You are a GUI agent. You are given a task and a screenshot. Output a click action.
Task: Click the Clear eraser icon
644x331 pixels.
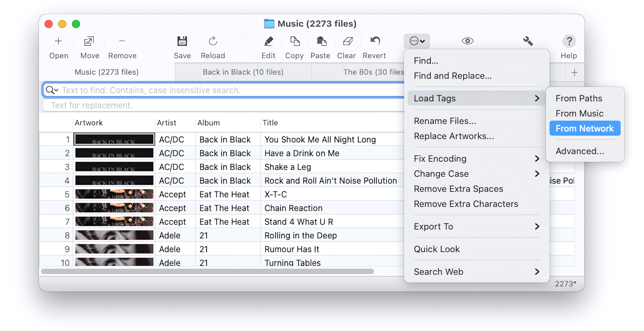pos(346,41)
